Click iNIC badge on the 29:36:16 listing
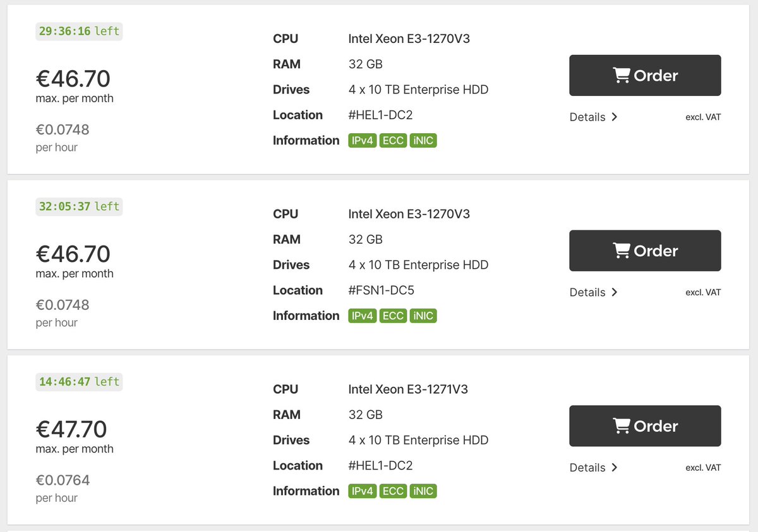Image resolution: width=758 pixels, height=532 pixels. coord(423,140)
